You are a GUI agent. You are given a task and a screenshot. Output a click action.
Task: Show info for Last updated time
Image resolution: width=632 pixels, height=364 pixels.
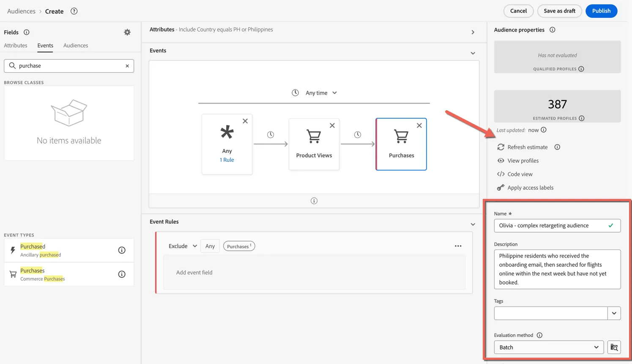click(x=544, y=130)
